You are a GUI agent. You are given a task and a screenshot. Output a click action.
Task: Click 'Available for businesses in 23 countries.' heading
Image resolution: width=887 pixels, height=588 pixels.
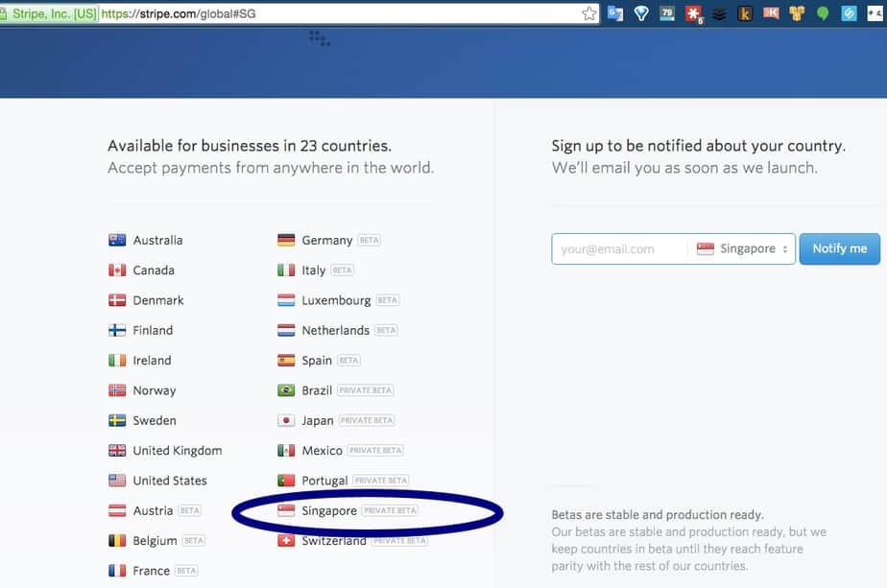click(x=250, y=146)
